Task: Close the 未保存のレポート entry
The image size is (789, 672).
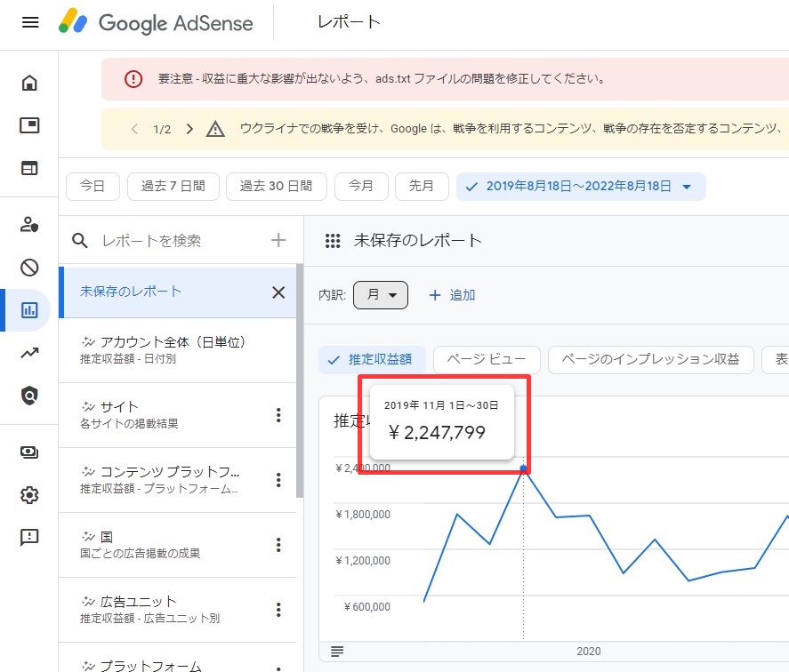Action: point(278,292)
